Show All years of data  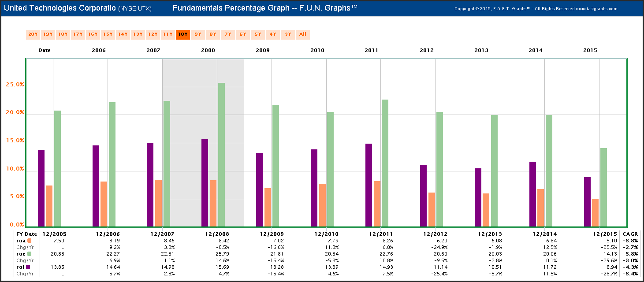tap(303, 34)
